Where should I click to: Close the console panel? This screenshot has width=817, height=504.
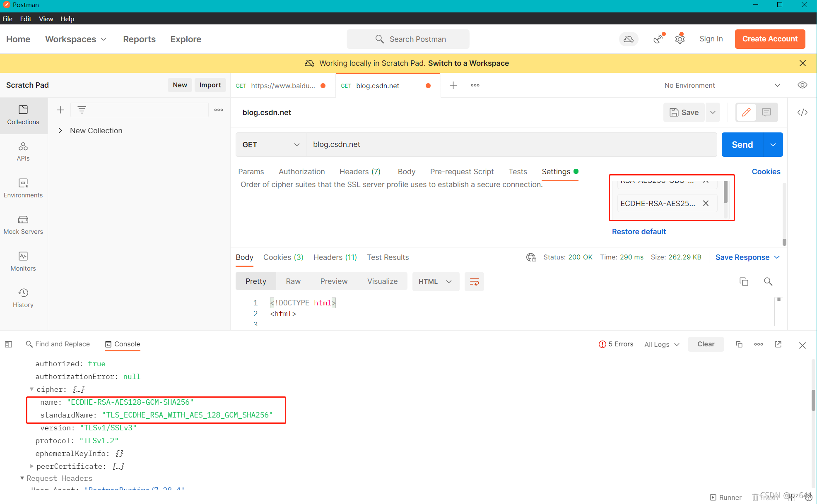point(802,346)
